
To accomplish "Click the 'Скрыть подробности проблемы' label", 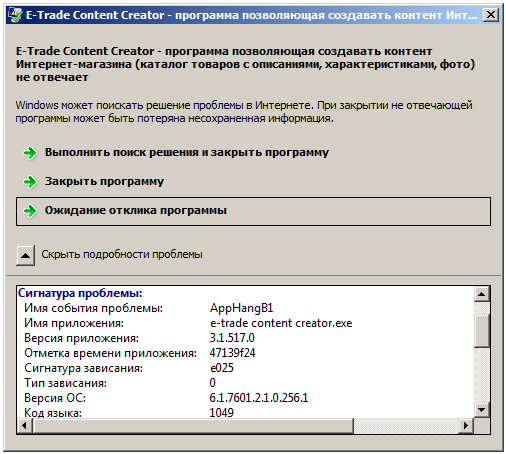I will pyautogui.click(x=122, y=255).
